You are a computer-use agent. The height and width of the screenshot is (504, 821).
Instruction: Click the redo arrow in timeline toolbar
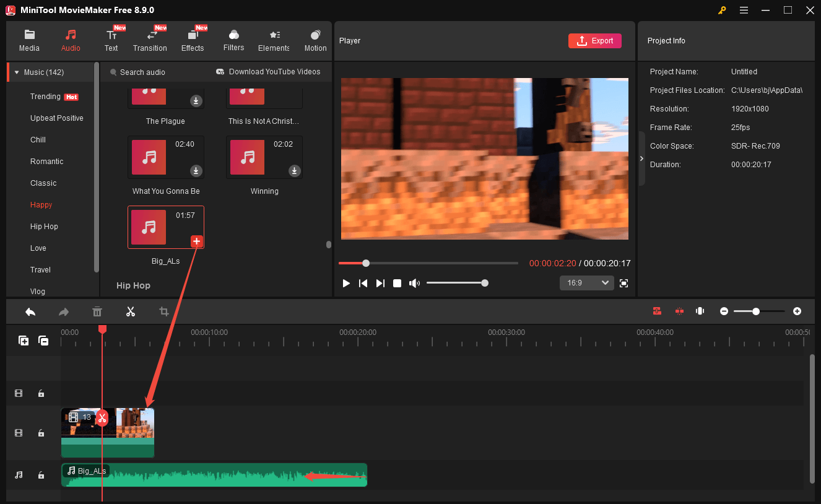pos(64,311)
